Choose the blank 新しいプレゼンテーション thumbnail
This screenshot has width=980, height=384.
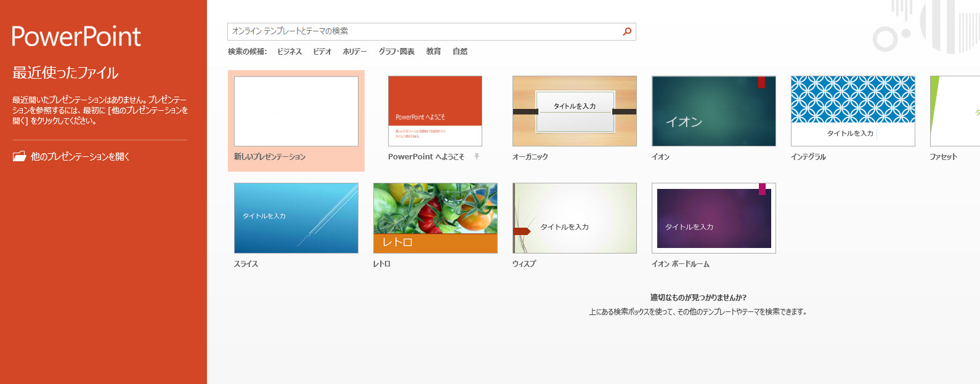[296, 111]
